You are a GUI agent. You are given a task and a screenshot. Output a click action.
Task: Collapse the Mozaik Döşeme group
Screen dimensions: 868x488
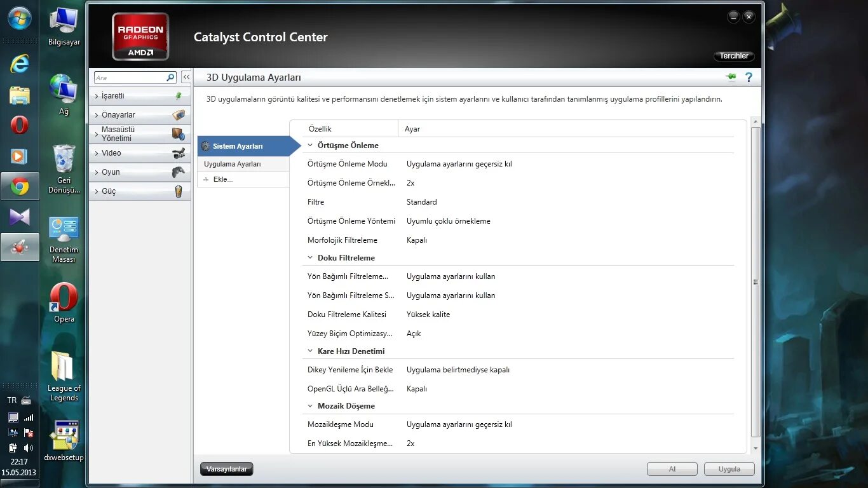[x=311, y=406]
